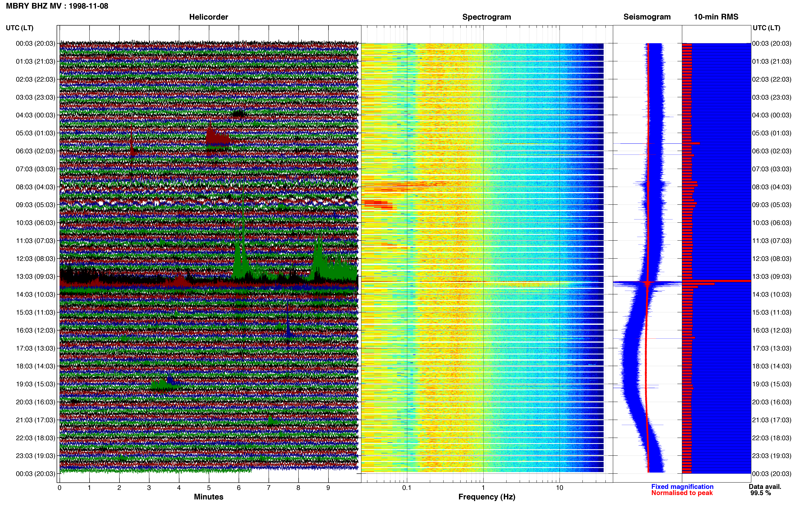
Task: Click the '0.1' tick on the frequency axis
Action: pyautogui.click(x=407, y=487)
